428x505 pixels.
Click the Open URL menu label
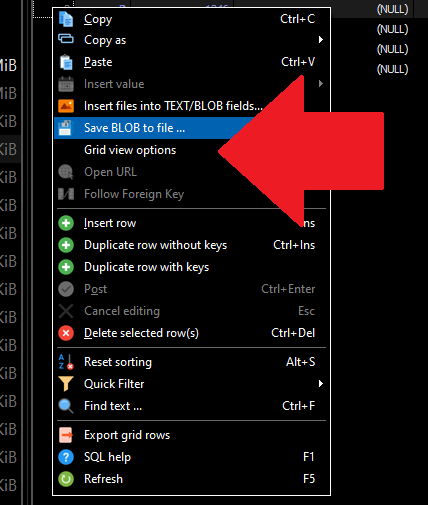pos(110,172)
